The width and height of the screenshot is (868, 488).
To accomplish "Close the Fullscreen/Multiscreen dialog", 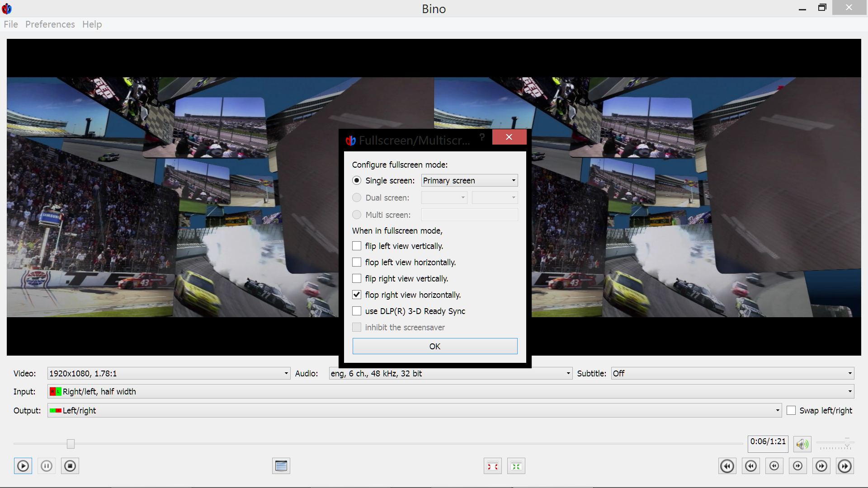I will 509,137.
